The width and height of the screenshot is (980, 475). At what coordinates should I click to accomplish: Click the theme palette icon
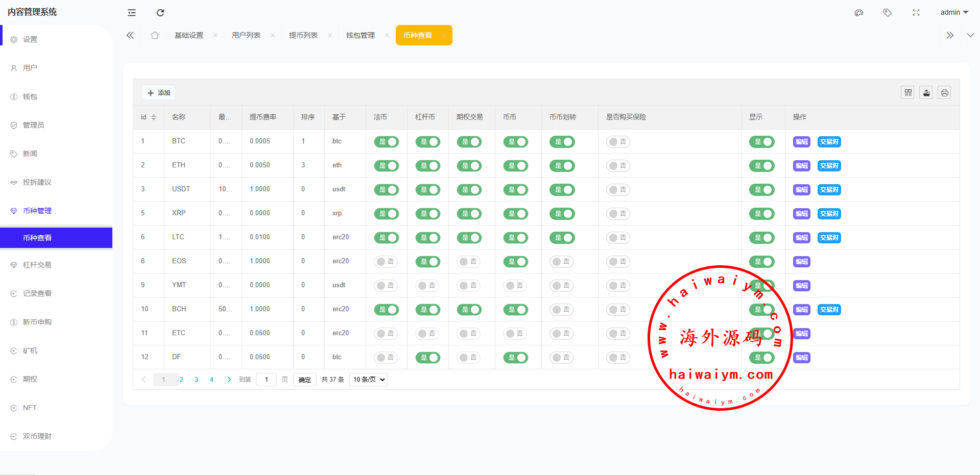point(859,13)
